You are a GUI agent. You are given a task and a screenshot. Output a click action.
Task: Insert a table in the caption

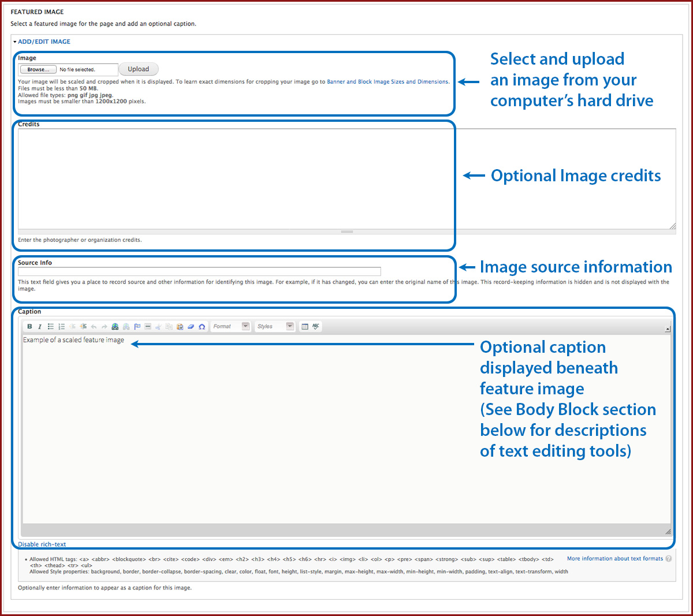coord(305,327)
